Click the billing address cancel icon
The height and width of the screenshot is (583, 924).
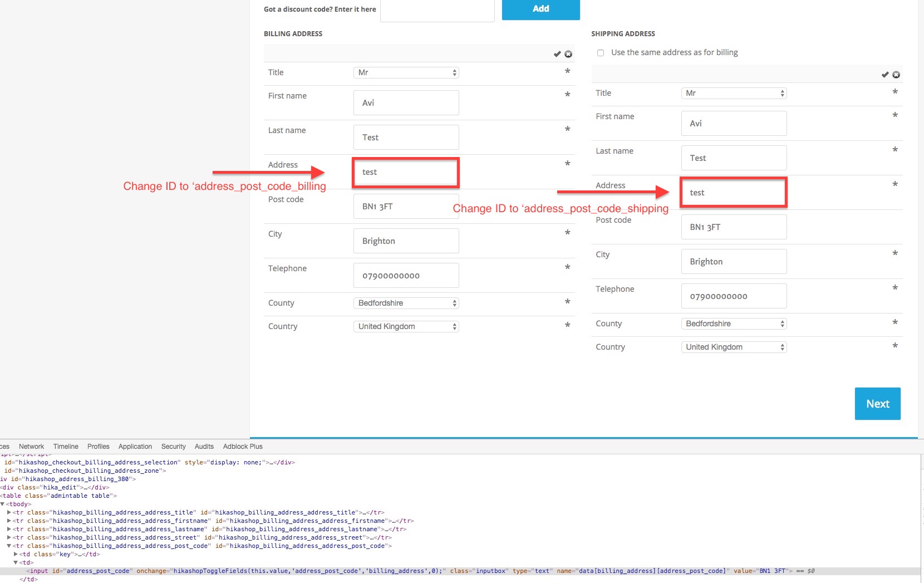tap(568, 54)
